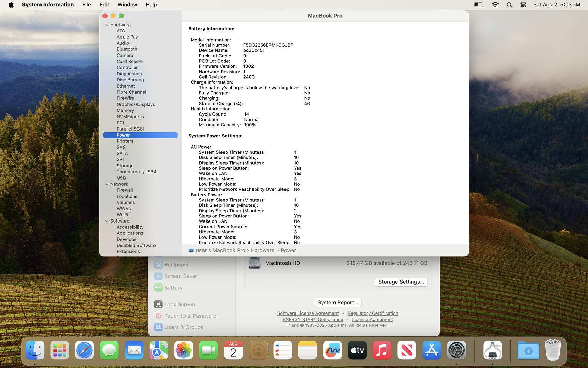The width and height of the screenshot is (588, 368).
Task: Click System Report button in Settings window
Action: 338,302
